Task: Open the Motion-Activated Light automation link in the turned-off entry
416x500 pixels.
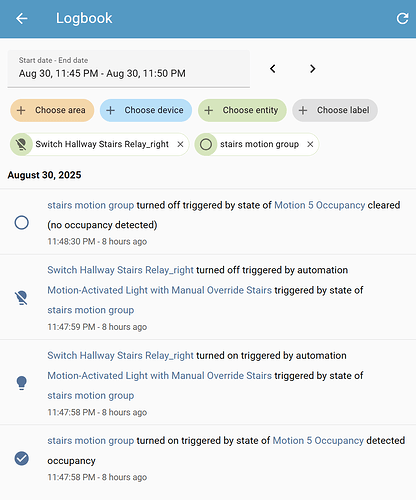Action: (x=160, y=290)
